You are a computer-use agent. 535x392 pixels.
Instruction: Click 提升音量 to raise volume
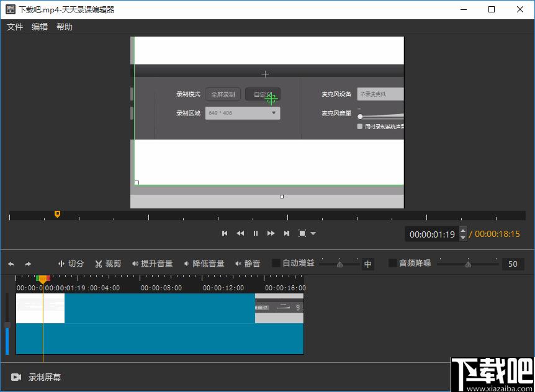[152, 264]
